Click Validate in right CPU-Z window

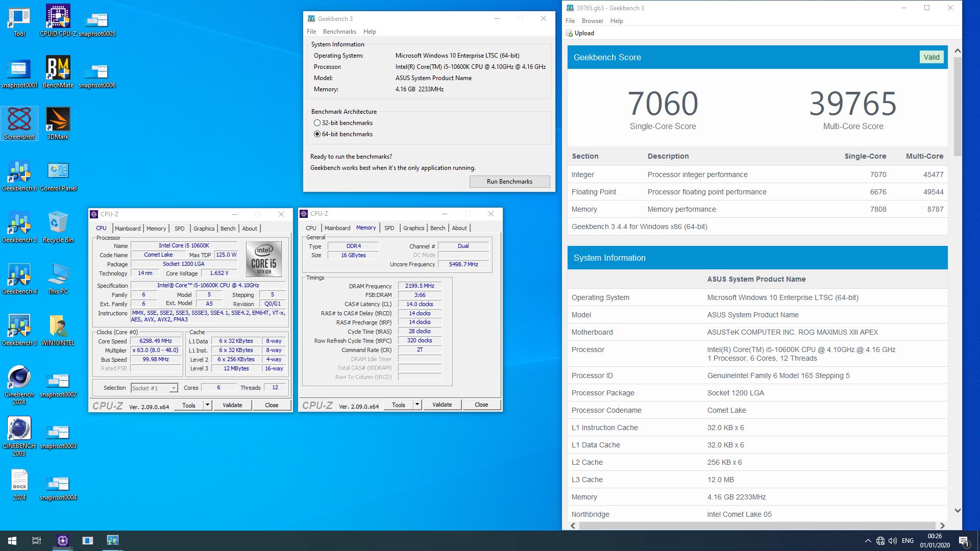pos(442,405)
